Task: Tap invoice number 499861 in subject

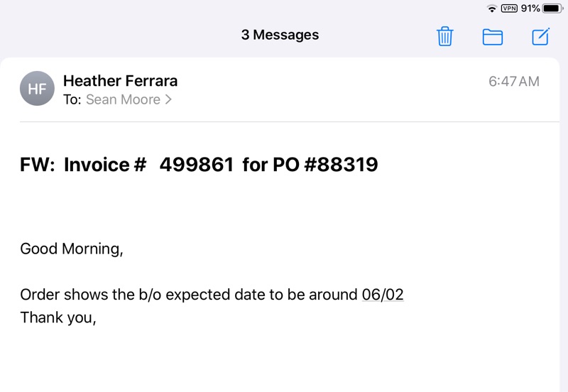Action: coord(197,165)
